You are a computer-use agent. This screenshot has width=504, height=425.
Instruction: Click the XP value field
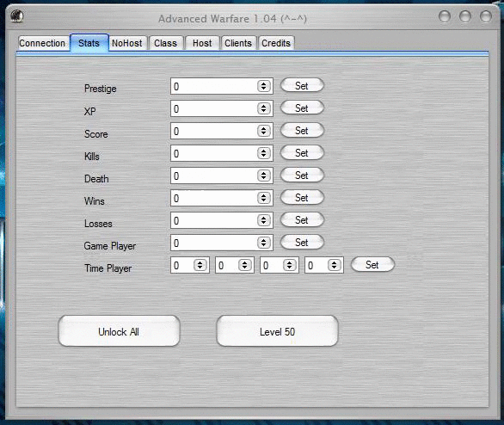click(222, 108)
